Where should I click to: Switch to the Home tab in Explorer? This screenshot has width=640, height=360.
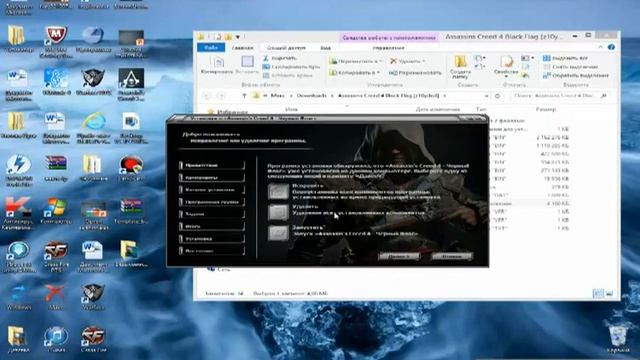(x=242, y=48)
